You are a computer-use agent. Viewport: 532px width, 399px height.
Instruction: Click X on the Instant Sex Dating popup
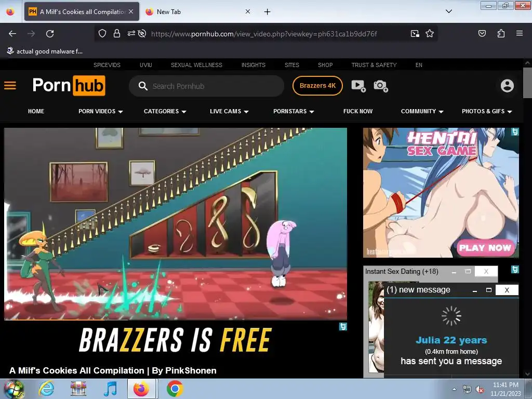click(486, 271)
